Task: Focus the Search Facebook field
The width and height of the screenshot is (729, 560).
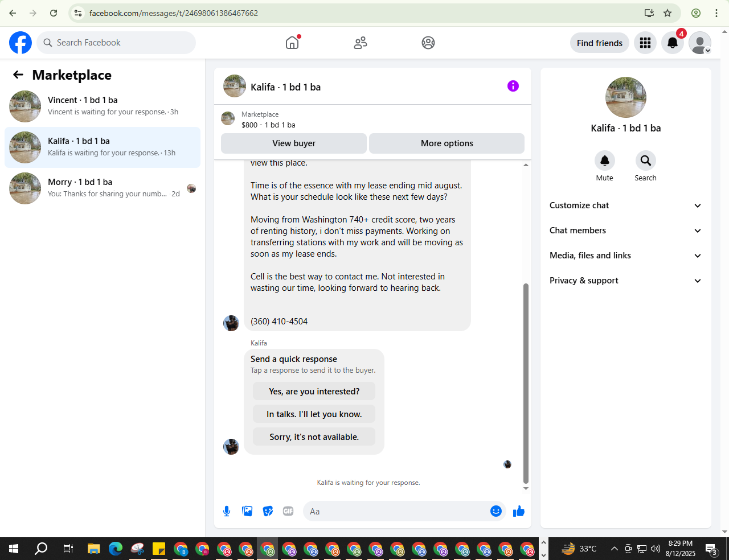Action: tap(116, 43)
